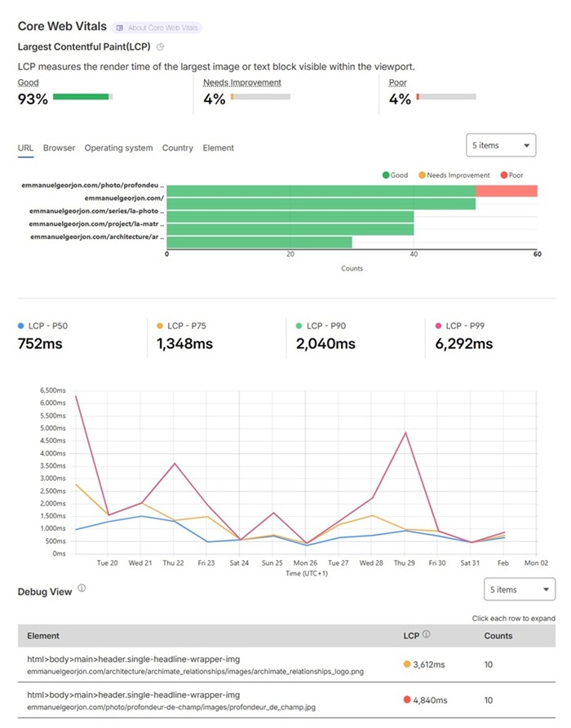Open the 5 items dropdown above bar chart
The image size is (571, 728).
(500, 145)
